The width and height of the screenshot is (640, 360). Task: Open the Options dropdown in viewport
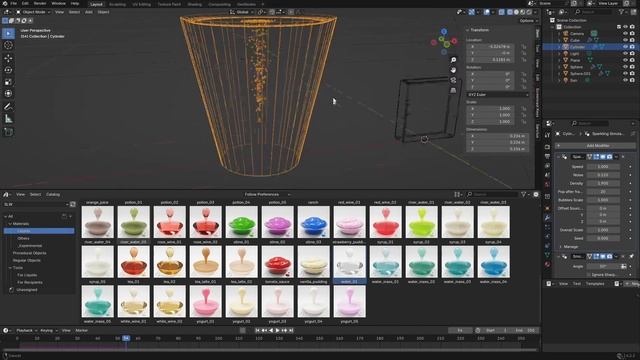point(528,21)
